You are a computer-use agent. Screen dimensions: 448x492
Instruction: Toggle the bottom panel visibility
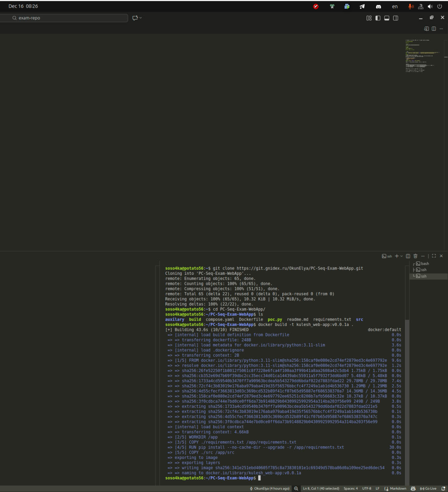[387, 18]
